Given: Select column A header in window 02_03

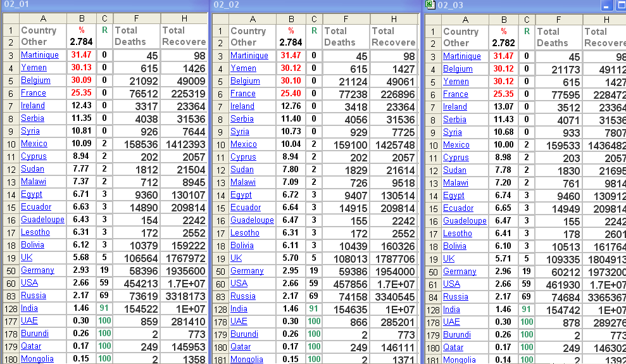Looking at the screenshot, I should pyautogui.click(x=465, y=20).
